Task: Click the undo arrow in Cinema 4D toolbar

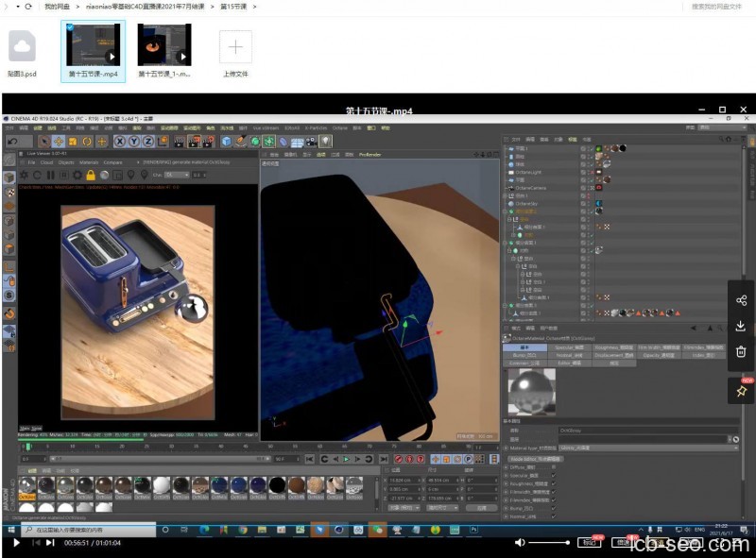Action: [12, 142]
